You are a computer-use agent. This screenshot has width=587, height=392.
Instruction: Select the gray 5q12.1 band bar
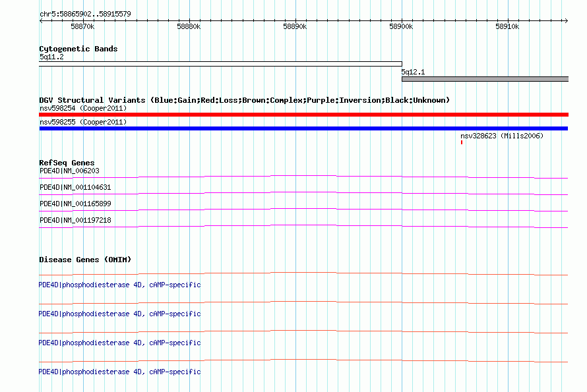point(485,79)
